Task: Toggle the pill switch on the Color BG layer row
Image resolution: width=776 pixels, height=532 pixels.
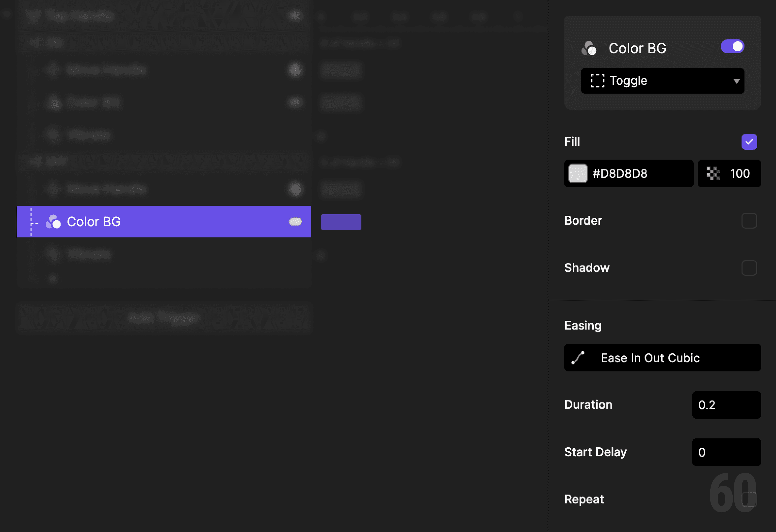Action: tap(295, 221)
